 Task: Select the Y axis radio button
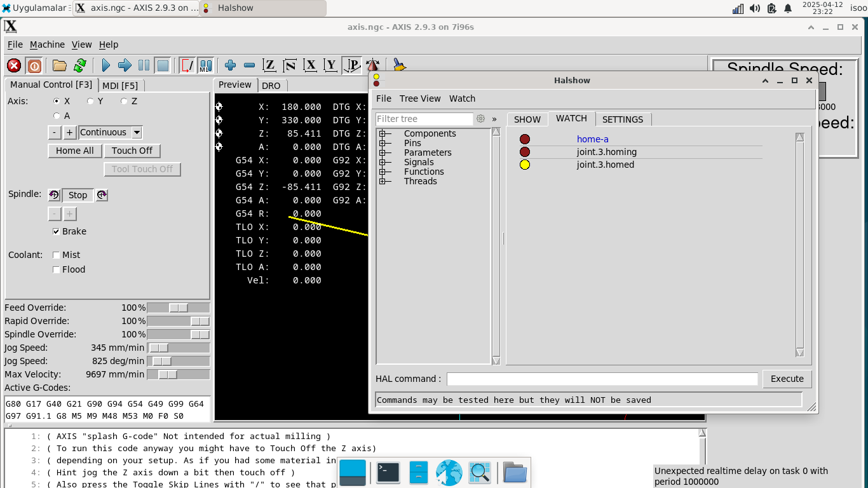pyautogui.click(x=91, y=101)
